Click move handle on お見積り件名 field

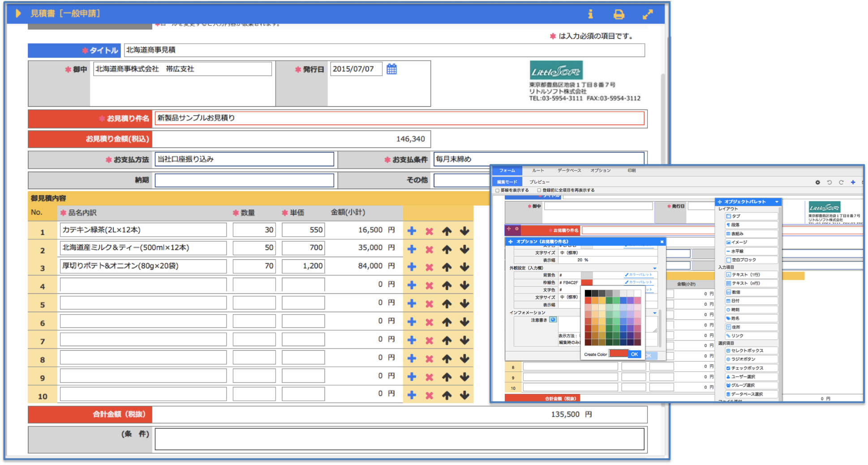click(x=509, y=229)
